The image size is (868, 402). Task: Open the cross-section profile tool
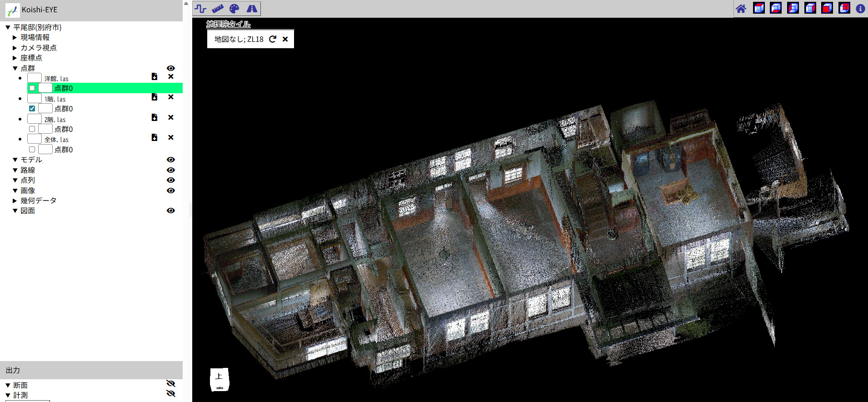[x=200, y=9]
